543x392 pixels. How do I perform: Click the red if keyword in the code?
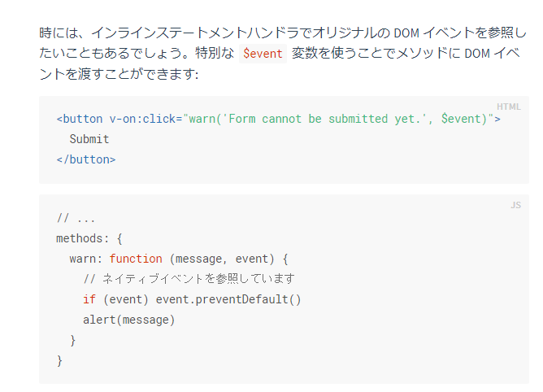click(x=89, y=299)
